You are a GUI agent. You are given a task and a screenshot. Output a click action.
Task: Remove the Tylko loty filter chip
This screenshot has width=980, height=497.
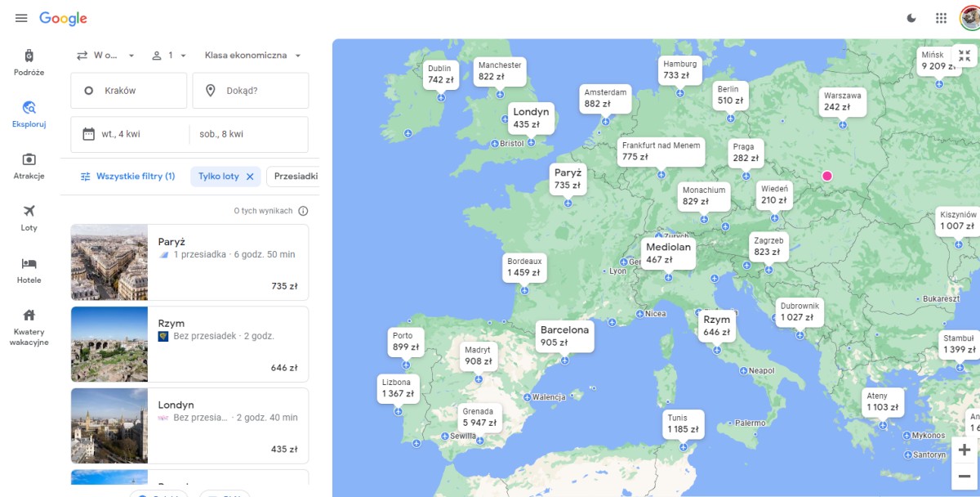(251, 176)
